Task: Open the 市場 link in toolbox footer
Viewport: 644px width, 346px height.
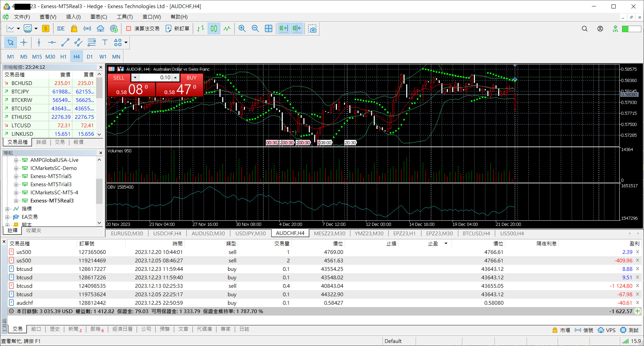Action: [561, 330]
